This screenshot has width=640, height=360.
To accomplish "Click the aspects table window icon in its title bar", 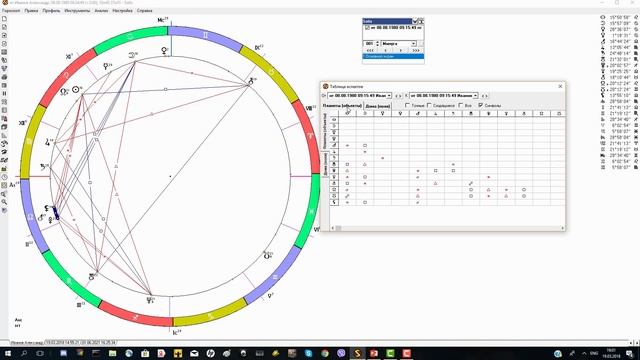I will (x=325, y=87).
